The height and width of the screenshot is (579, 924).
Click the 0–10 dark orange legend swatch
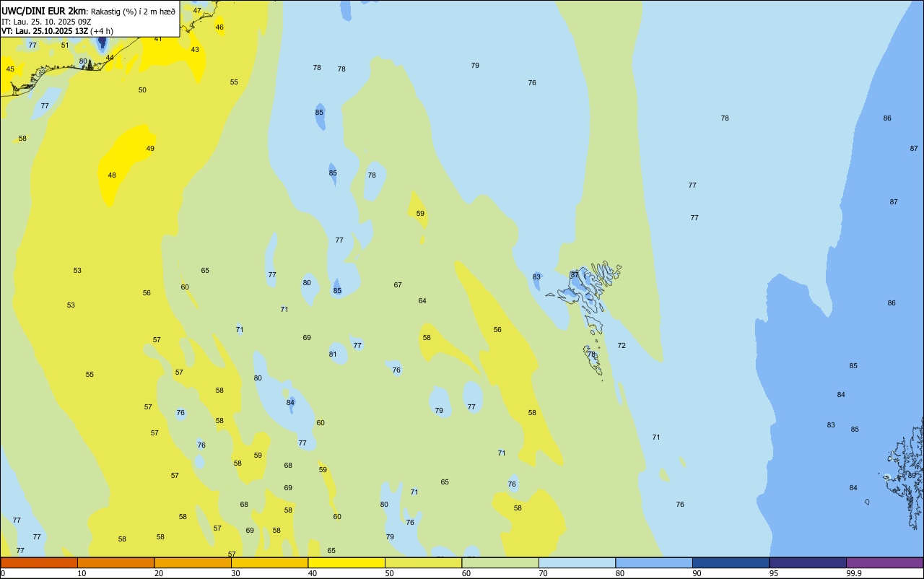click(x=39, y=562)
